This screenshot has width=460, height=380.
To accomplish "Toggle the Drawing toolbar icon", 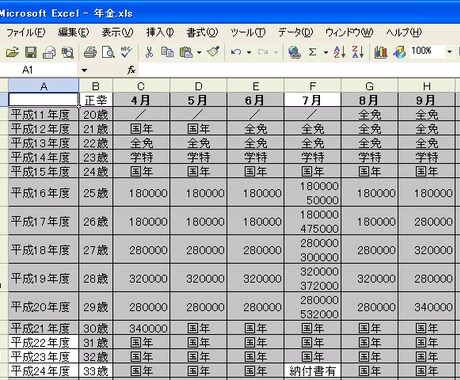I will point(399,52).
